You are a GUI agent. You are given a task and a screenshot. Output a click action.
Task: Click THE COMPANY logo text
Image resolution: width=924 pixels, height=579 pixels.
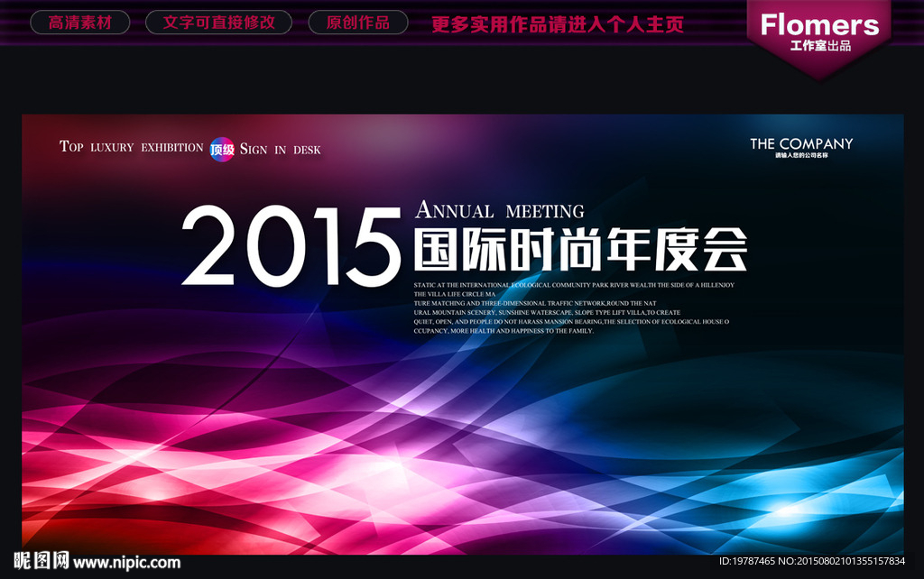pos(801,143)
